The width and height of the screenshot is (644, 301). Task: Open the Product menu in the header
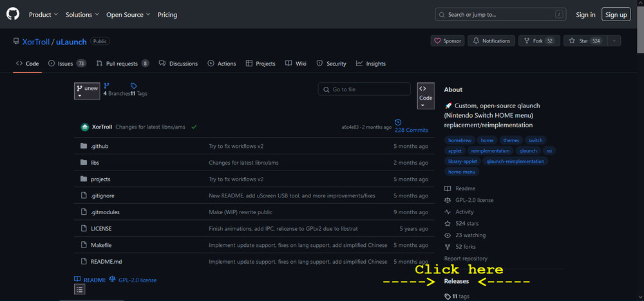tap(44, 15)
